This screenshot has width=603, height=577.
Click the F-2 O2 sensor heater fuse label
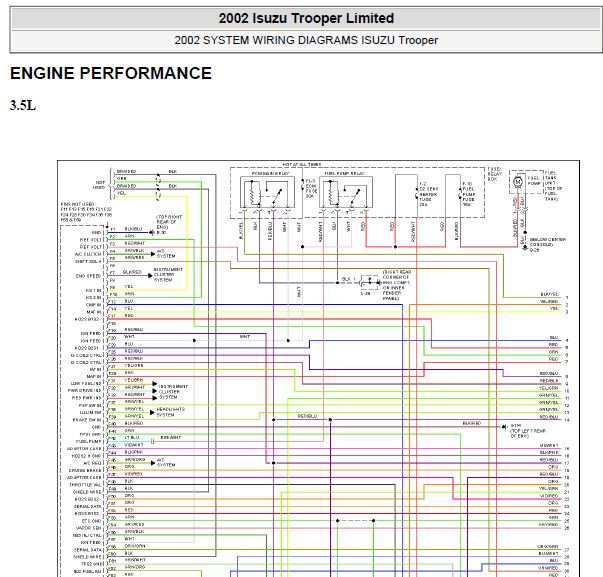(x=428, y=194)
